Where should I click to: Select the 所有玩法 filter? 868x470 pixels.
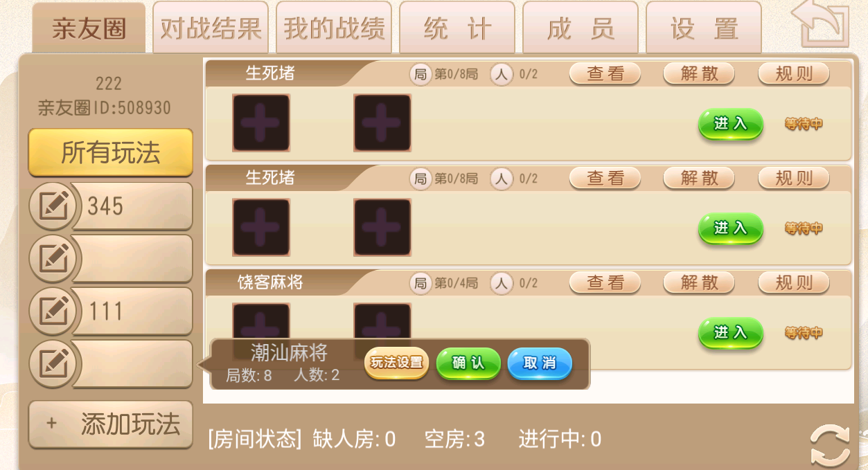111,152
